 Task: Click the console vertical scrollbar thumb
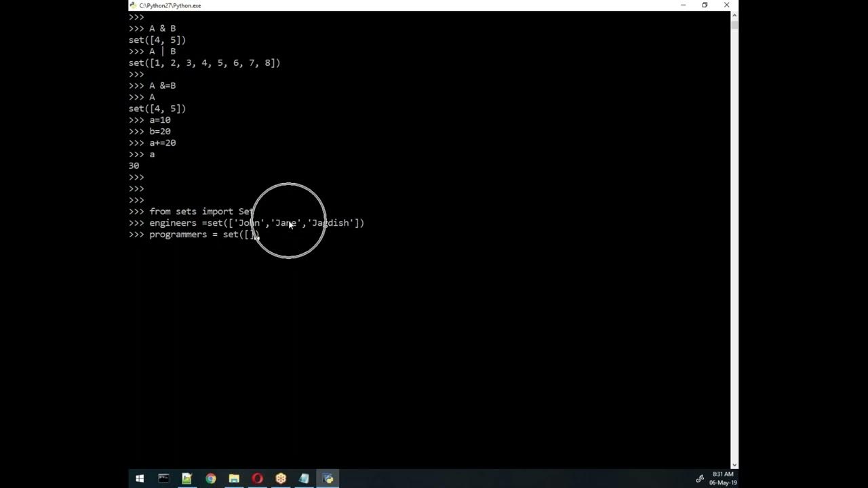[x=734, y=24]
